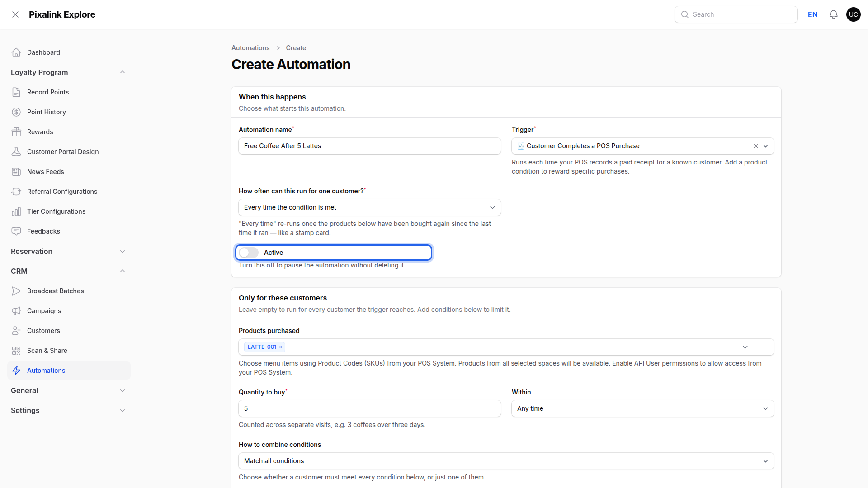Close the sidebar with X icon

point(15,14)
